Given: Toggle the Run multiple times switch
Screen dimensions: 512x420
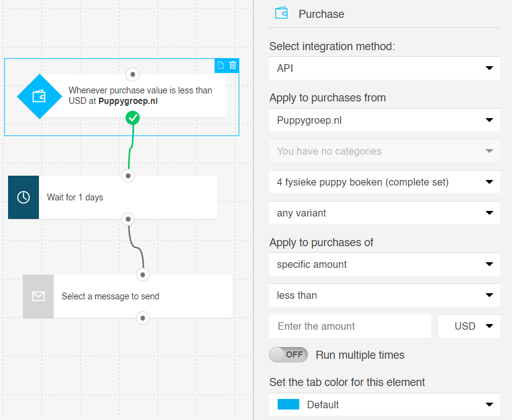Looking at the screenshot, I should (x=288, y=354).
